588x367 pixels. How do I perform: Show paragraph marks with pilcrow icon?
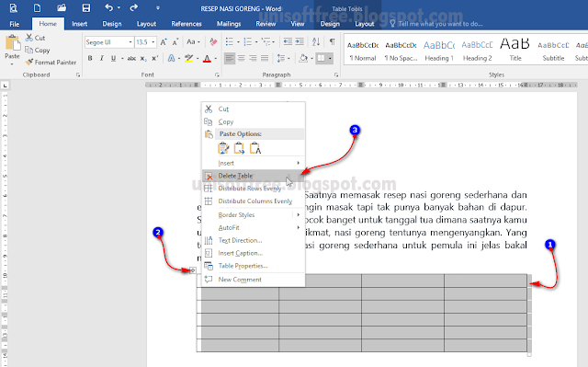332,41
